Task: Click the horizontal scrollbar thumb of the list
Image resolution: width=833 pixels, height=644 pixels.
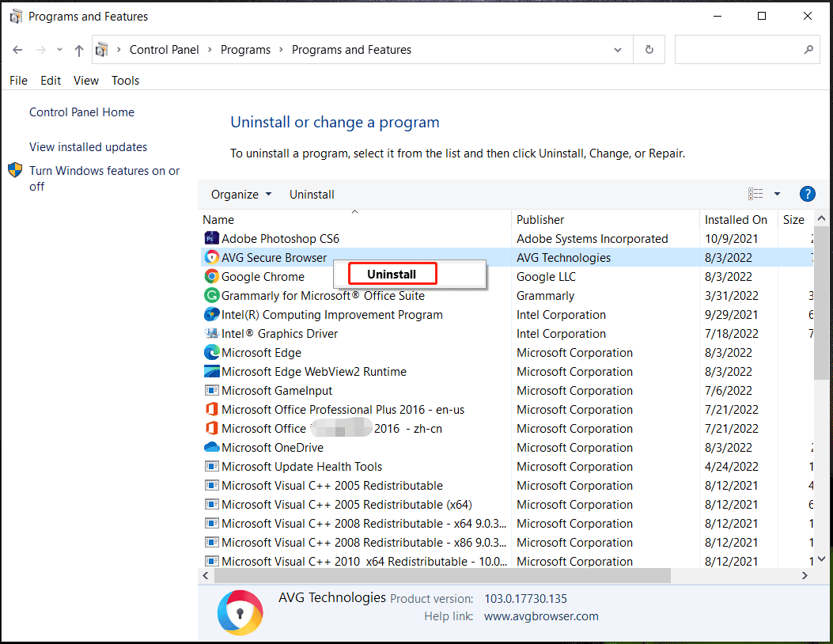Action: click(442, 575)
